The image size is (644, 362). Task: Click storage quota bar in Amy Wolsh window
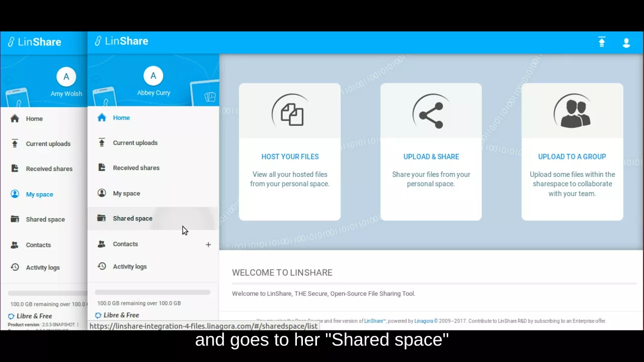48,293
